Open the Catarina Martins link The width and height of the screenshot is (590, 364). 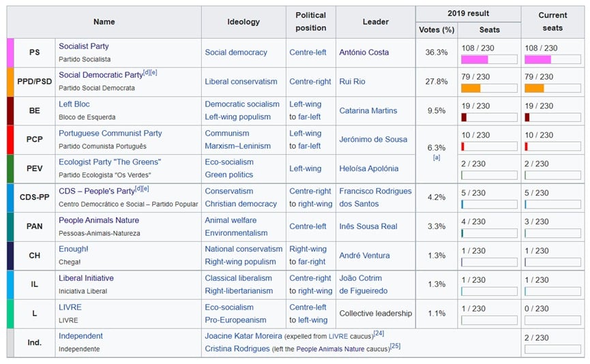[368, 110]
